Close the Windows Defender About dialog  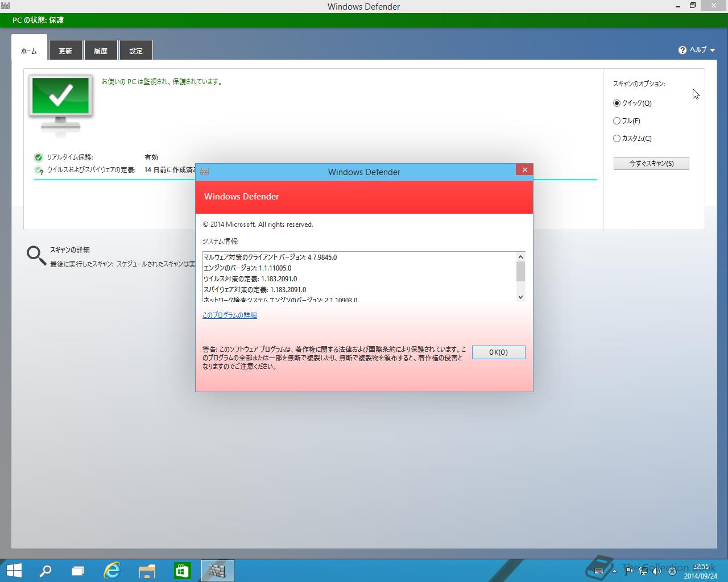(x=524, y=169)
